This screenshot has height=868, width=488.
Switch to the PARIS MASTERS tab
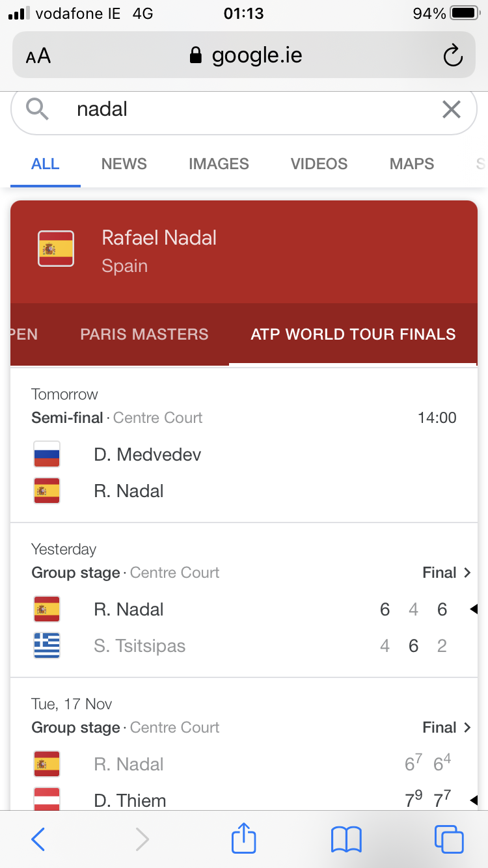pyautogui.click(x=144, y=334)
